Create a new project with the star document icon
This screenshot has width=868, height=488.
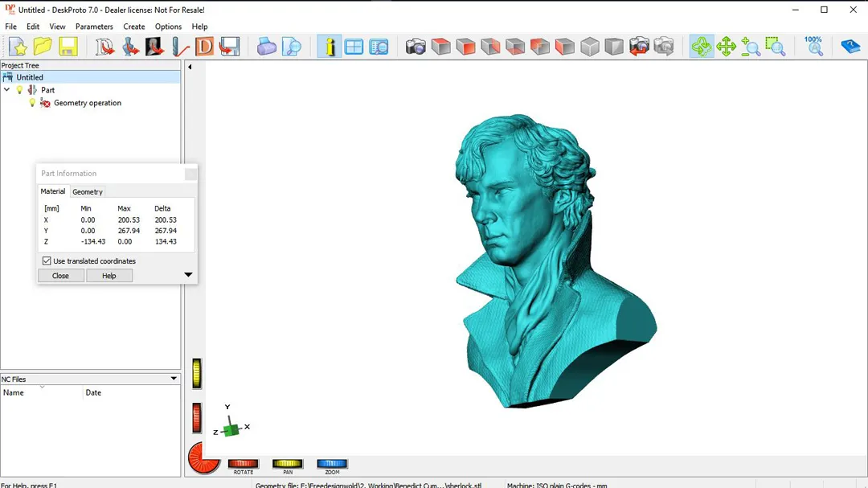tap(18, 47)
